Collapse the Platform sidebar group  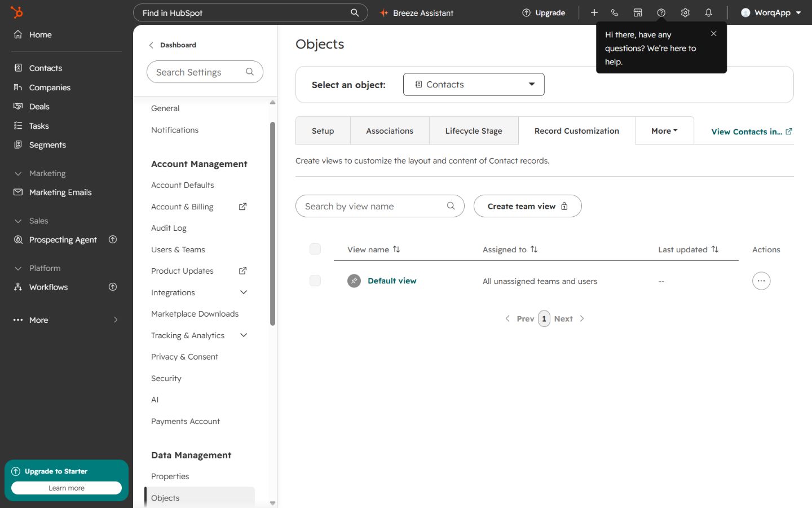click(x=37, y=268)
